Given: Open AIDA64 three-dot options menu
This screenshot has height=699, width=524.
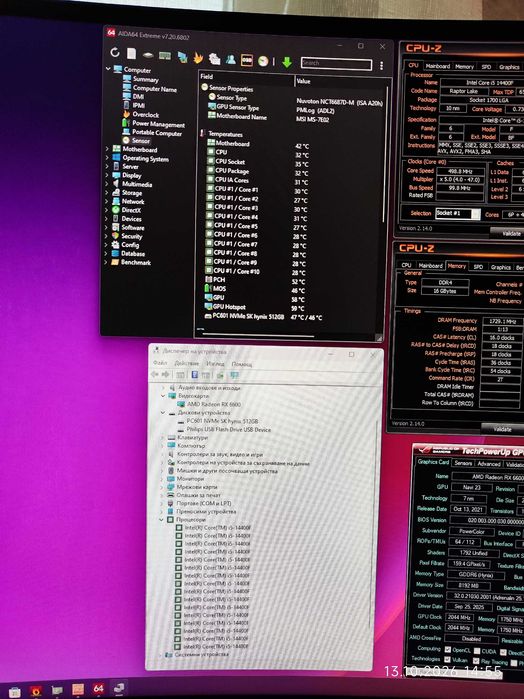Looking at the screenshot, I should point(381,66).
